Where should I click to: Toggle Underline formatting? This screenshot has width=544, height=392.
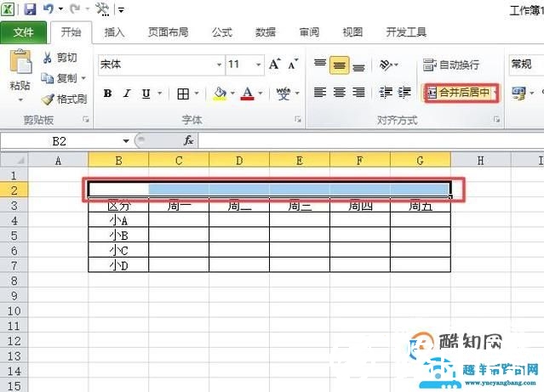coord(146,94)
